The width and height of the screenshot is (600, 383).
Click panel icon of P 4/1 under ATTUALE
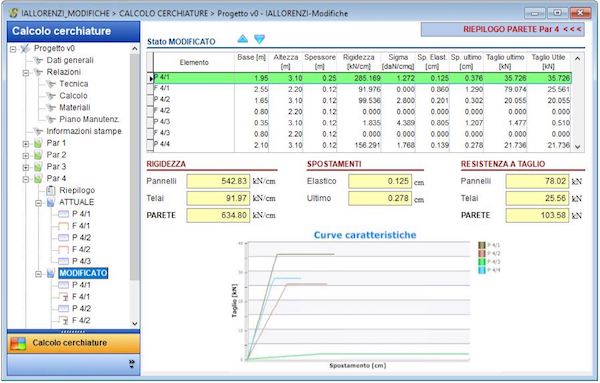[64, 214]
